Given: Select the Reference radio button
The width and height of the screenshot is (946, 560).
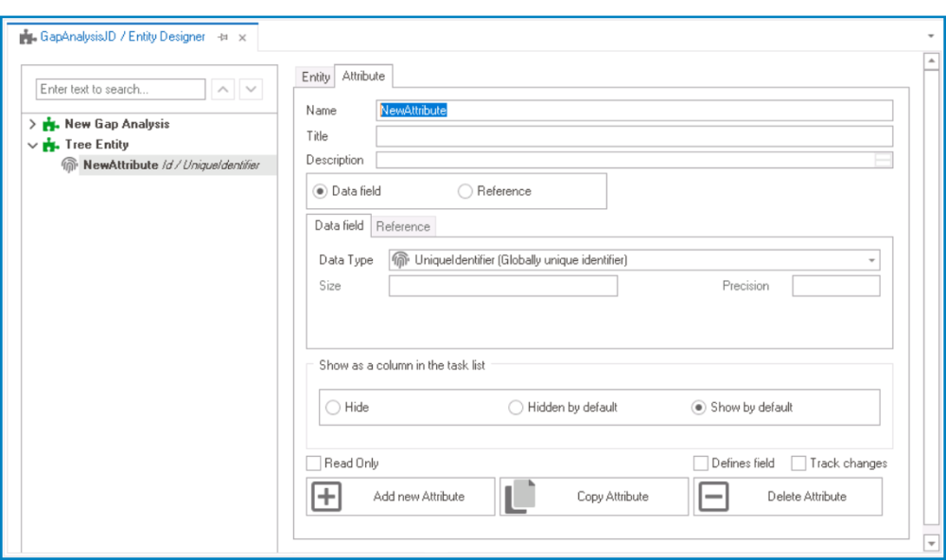Looking at the screenshot, I should pos(465,191).
